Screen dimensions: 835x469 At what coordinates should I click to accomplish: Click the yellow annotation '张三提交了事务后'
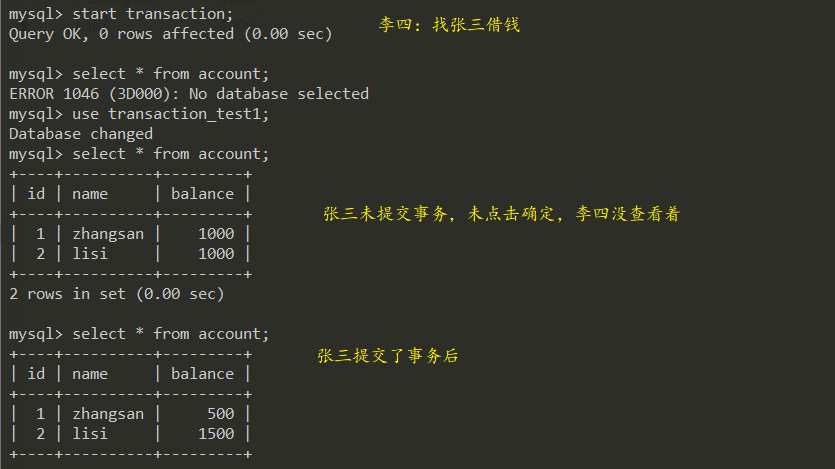(388, 356)
